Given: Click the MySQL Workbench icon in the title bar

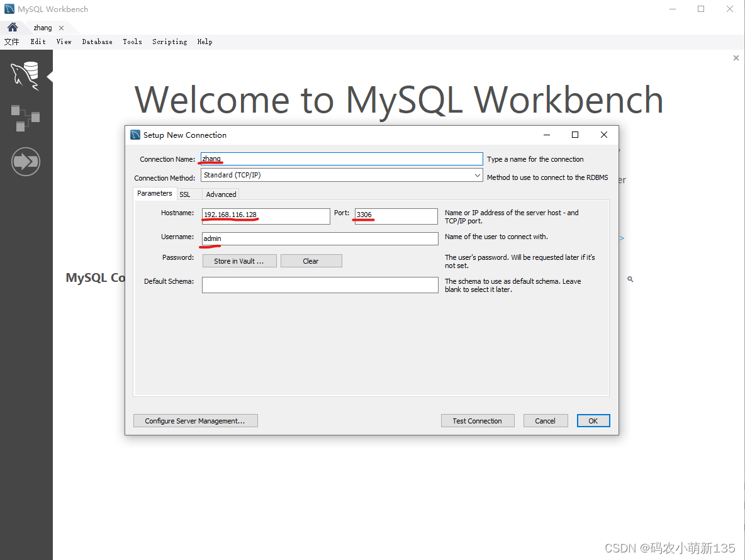Looking at the screenshot, I should pyautogui.click(x=8, y=8).
